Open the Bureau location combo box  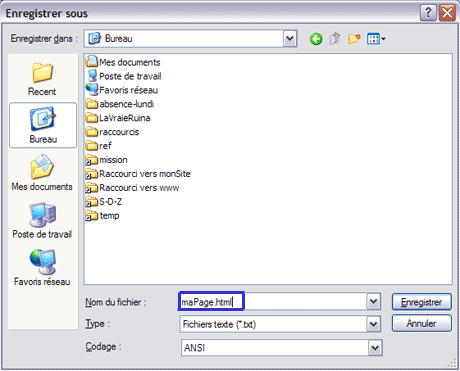click(x=190, y=39)
